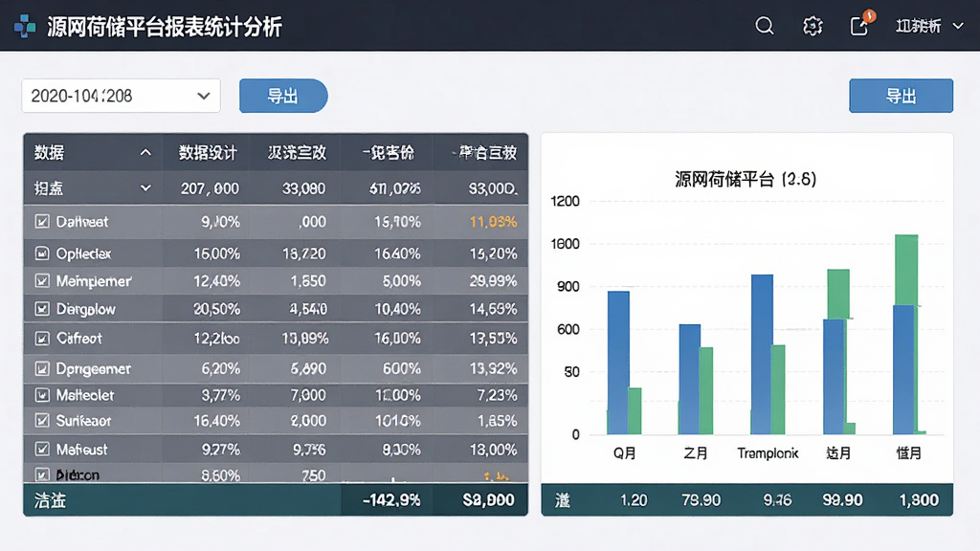Screen dimensions: 980x551
Task: Click the -142,9% footer total
Action: [x=391, y=500]
